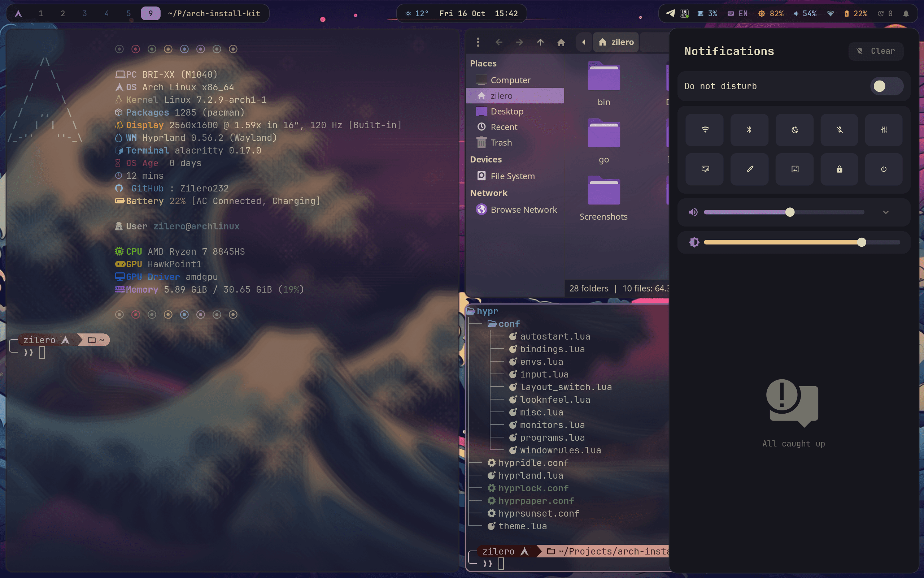Take a region screenshot with image tile
Image resolution: width=924 pixels, height=578 pixels.
[x=794, y=169]
